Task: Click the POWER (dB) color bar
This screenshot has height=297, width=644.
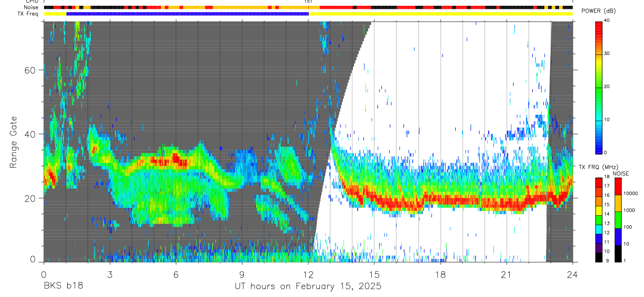Action: (598, 87)
